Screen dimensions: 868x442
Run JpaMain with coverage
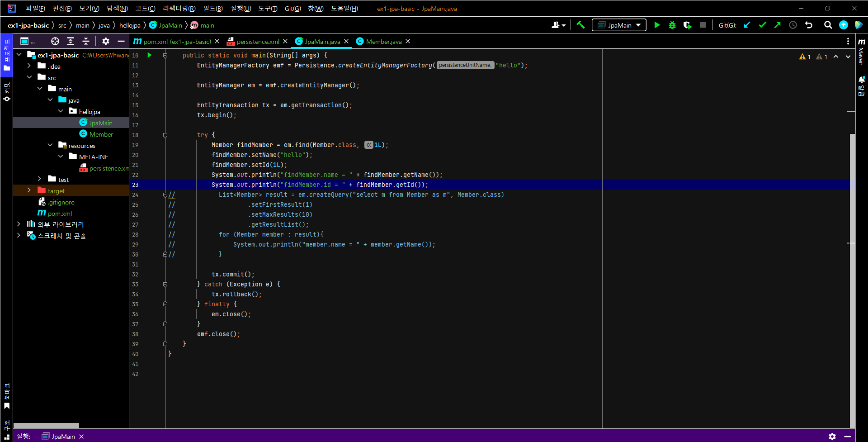[x=687, y=25]
